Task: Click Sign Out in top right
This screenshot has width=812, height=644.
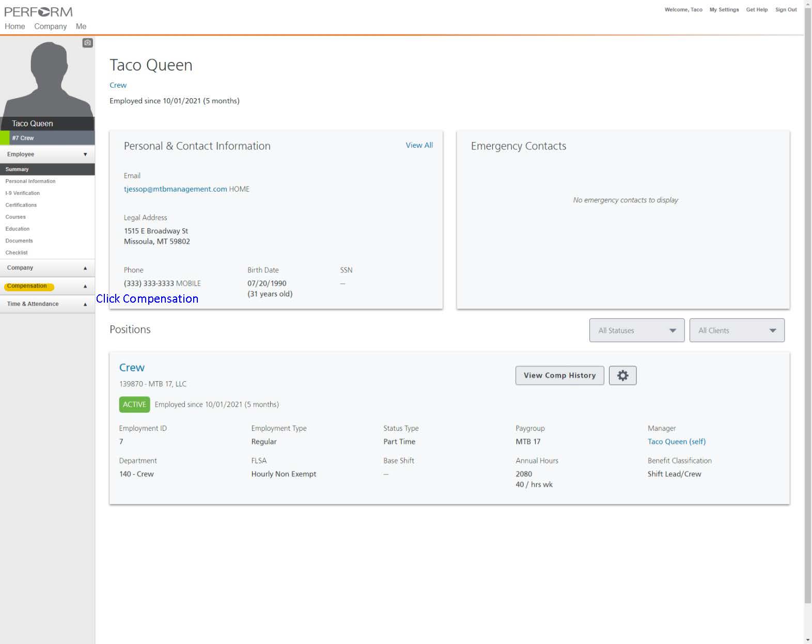Action: 786,10
